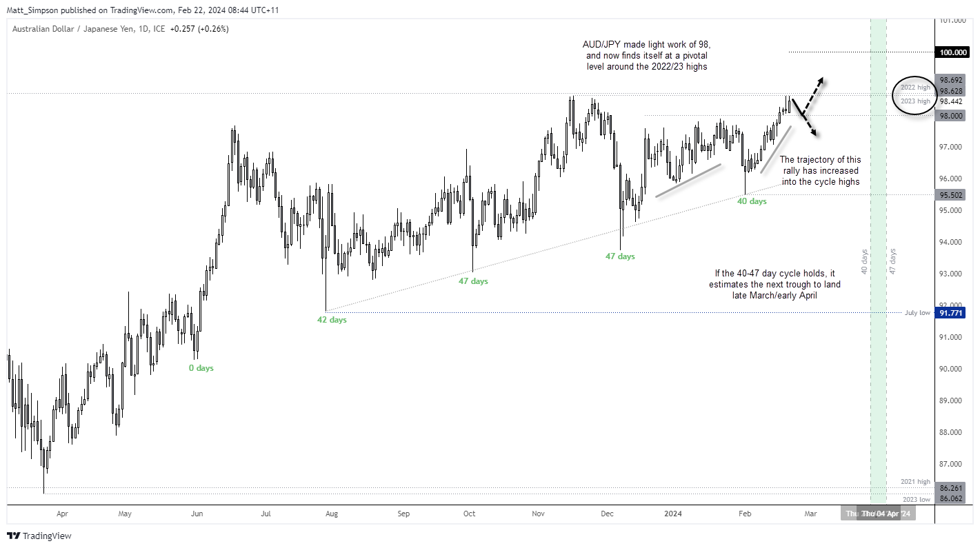Click the 'Mar' month label on time axis

tap(810, 514)
